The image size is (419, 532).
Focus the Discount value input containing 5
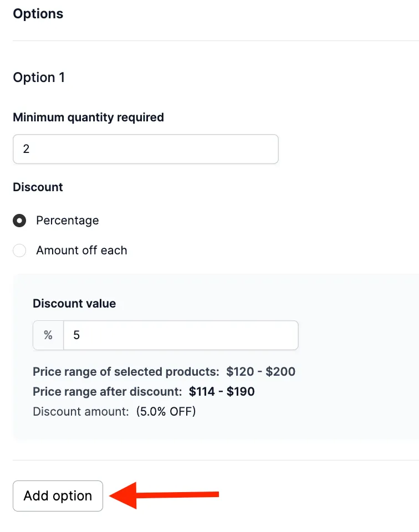(181, 335)
